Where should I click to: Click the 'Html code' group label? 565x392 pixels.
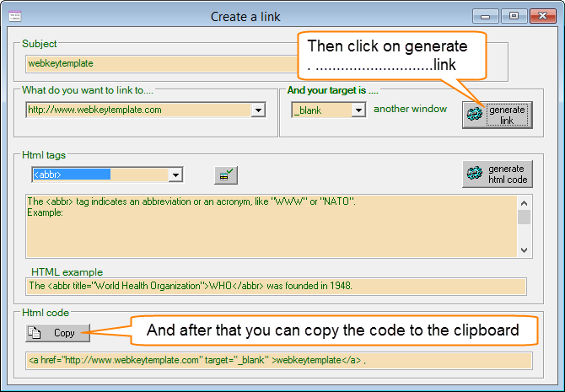tap(46, 313)
